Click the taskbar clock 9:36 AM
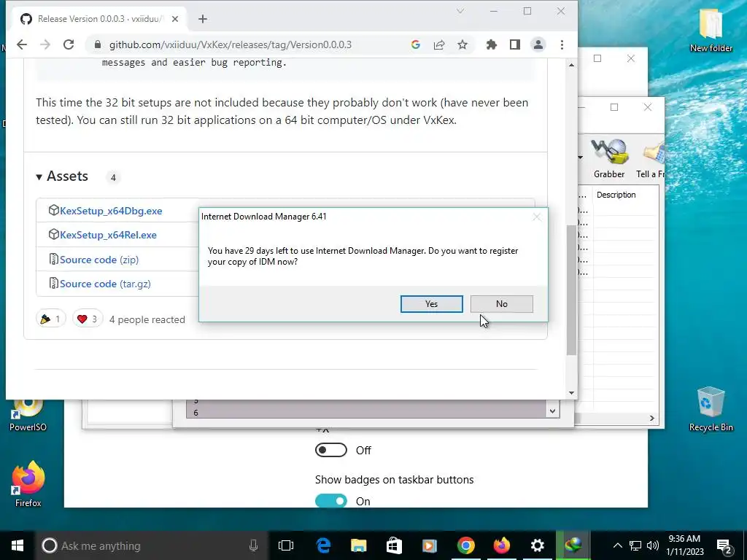 [684, 545]
